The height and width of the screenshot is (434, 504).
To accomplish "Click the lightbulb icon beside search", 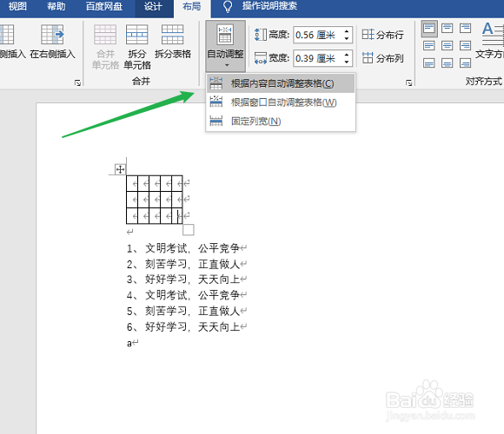I will tap(228, 6).
